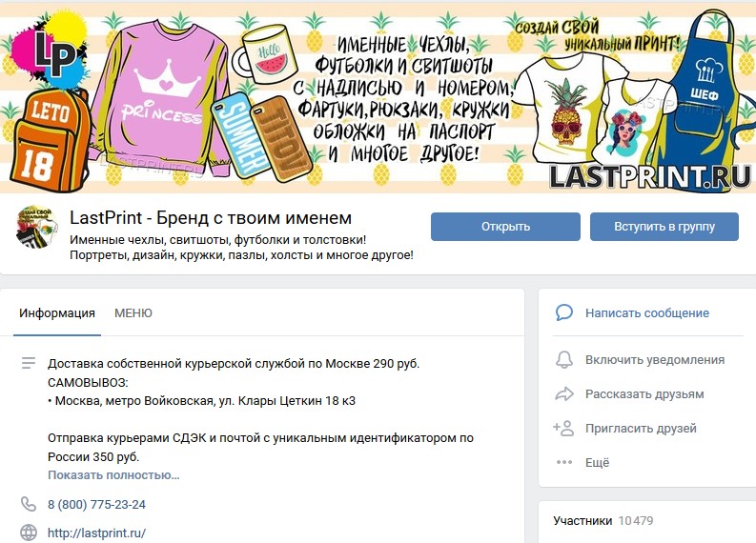Image resolution: width=756 pixels, height=543 pixels.
Task: Click the Открыть button
Action: [505, 227]
